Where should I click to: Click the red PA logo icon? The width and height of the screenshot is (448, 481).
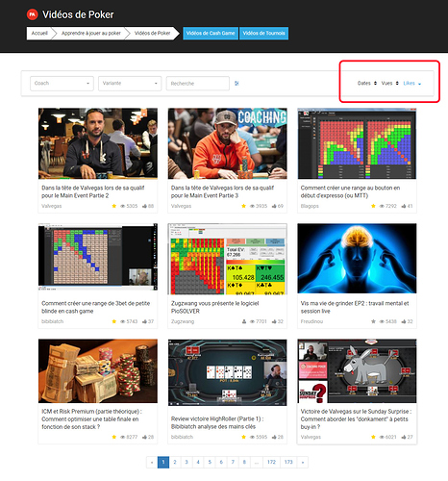[x=32, y=14]
